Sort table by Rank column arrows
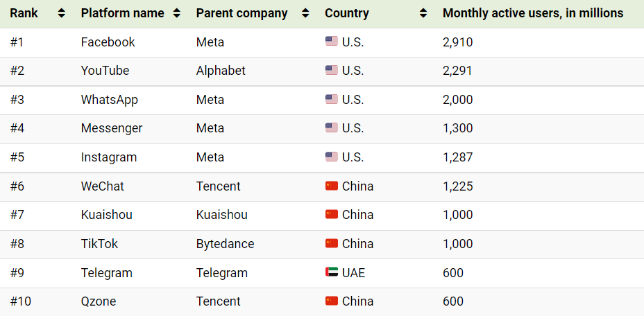This screenshot has height=316, width=644. (62, 14)
